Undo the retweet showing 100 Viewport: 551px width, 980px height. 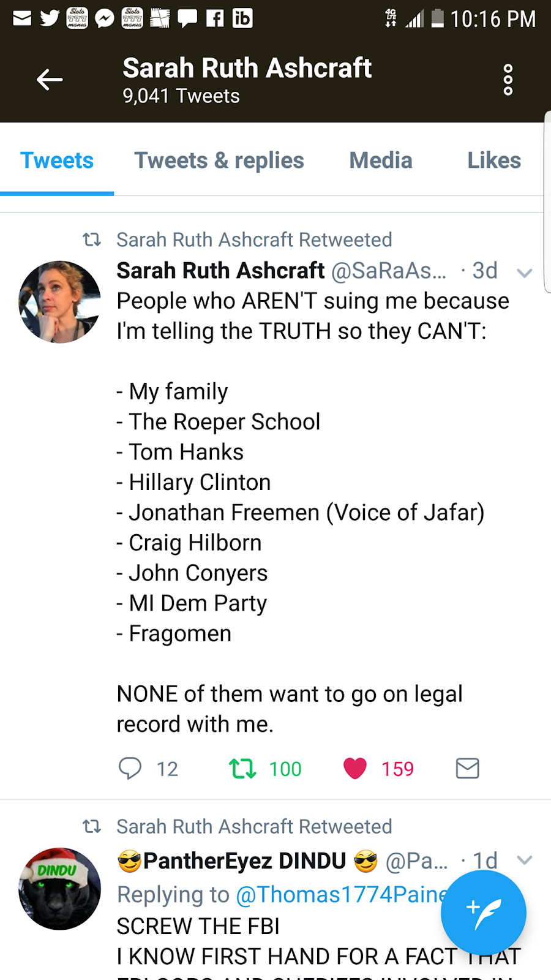click(242, 768)
